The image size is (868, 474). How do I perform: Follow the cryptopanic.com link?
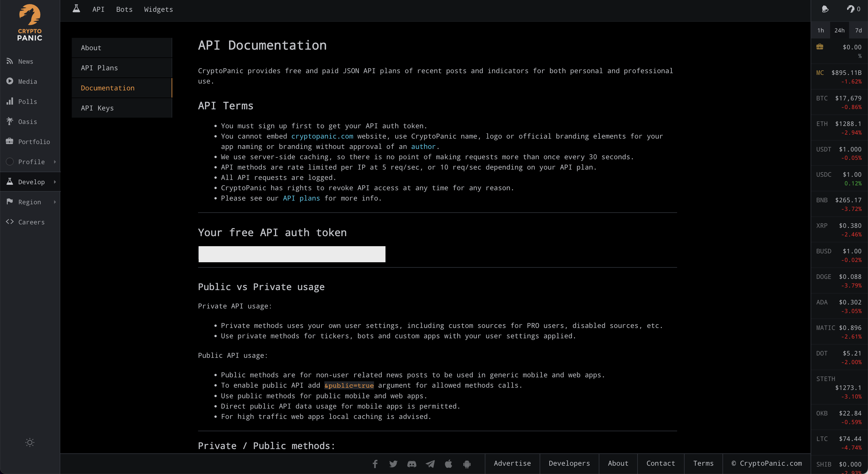(322, 136)
